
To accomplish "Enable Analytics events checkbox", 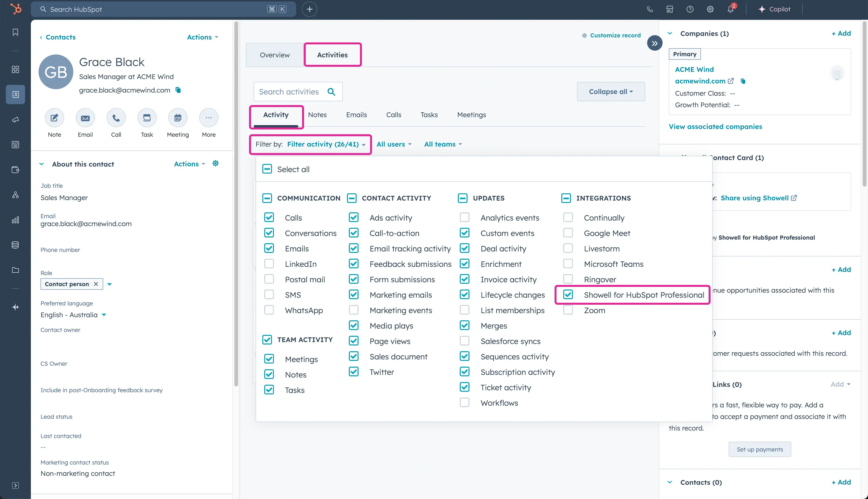I will click(465, 217).
